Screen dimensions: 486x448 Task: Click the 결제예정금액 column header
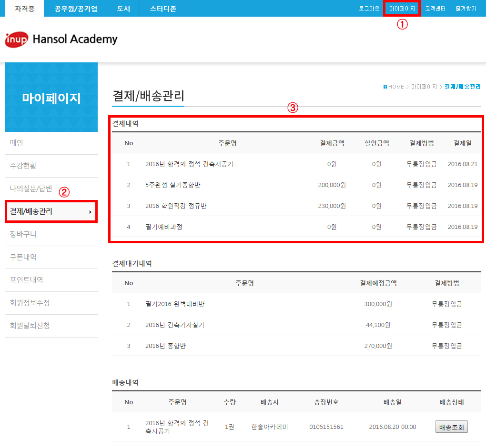coord(378,283)
